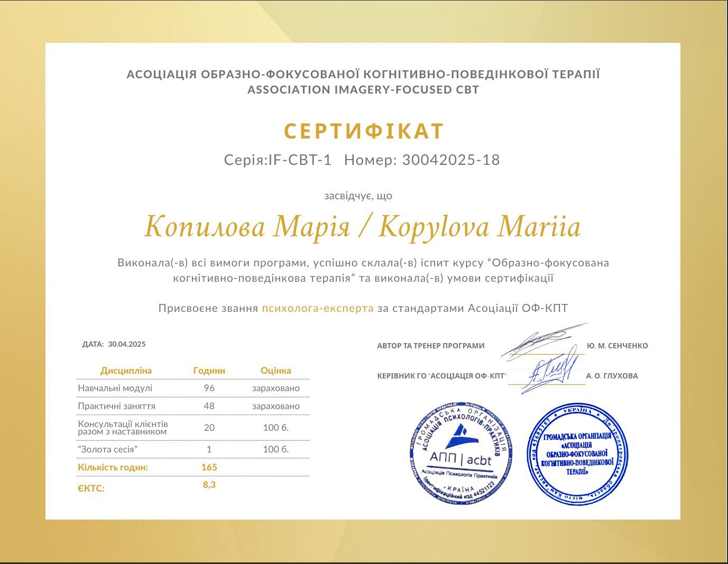
Task: Click the round Громадська організація stamp on the right
Action: click(x=577, y=454)
